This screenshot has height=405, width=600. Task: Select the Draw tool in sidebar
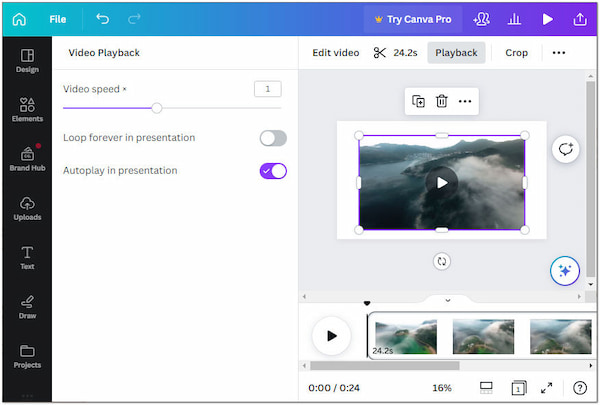27,306
